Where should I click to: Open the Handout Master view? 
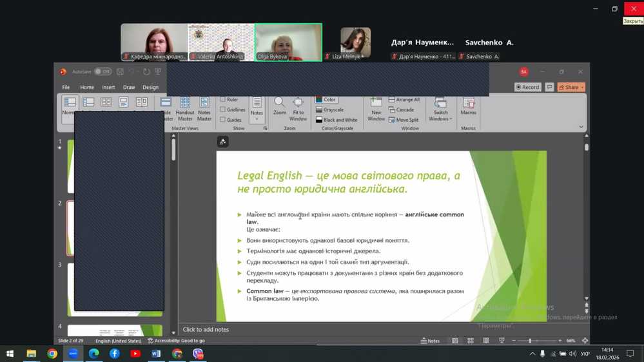click(185, 107)
